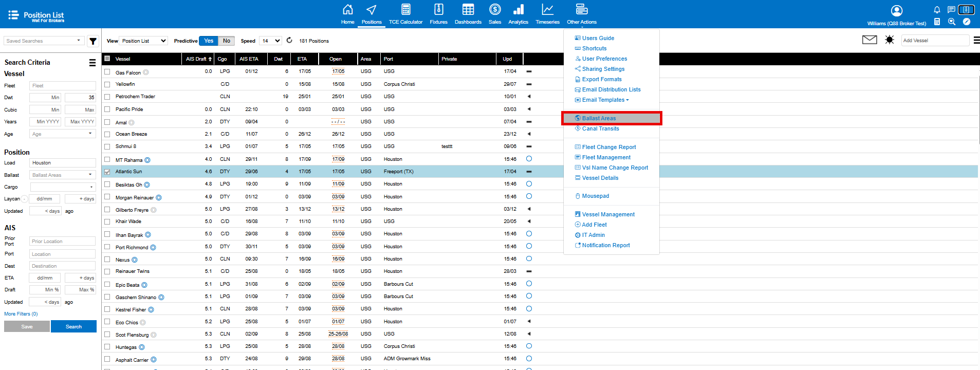
Task: Open the envelope email icon
Action: coord(869,40)
